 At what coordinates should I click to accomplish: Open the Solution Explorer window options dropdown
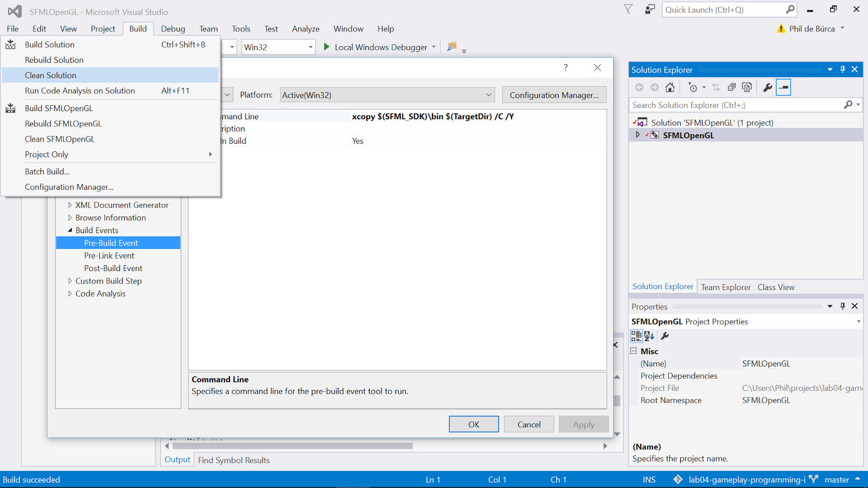click(x=830, y=69)
